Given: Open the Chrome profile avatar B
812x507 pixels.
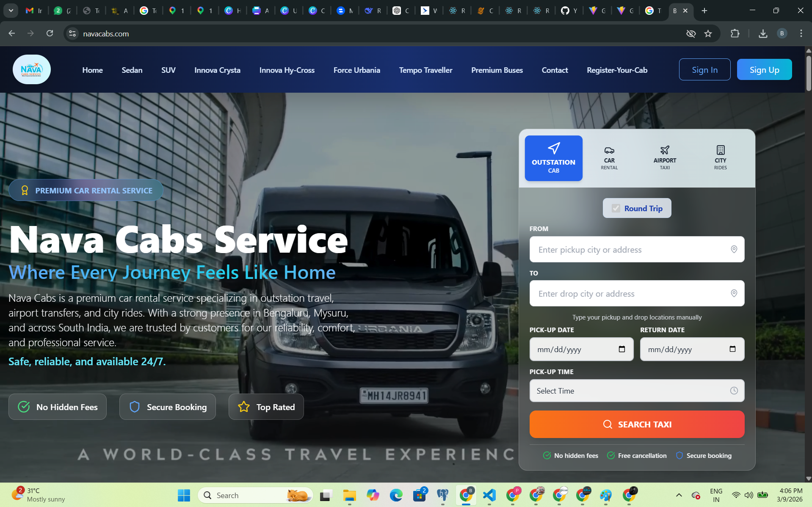Looking at the screenshot, I should 782,33.
